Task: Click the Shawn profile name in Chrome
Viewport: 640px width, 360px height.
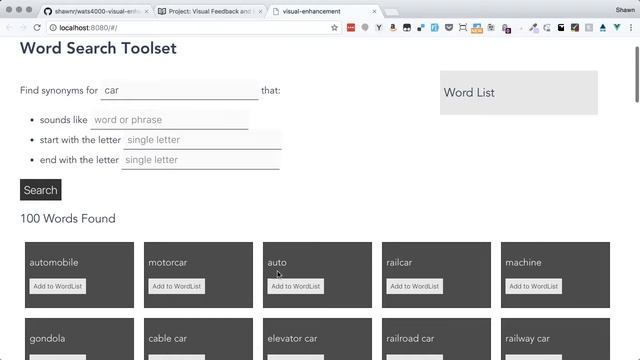Action: point(625,10)
